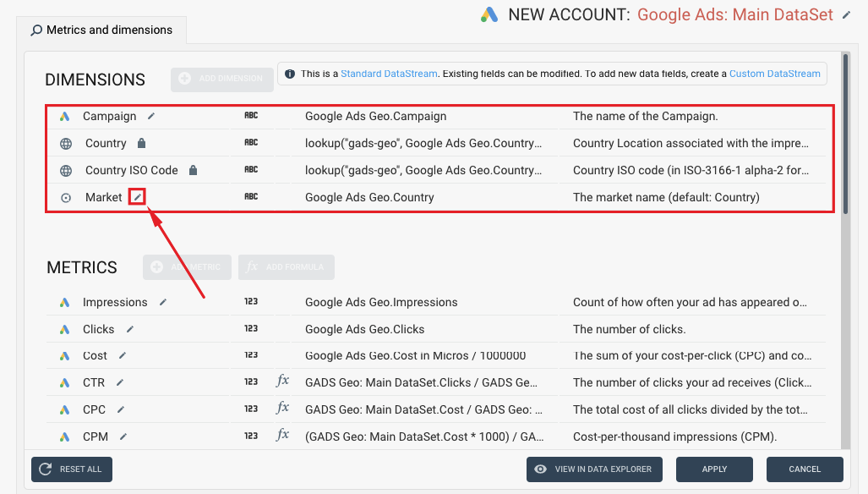The height and width of the screenshot is (494, 868).
Task: Click the Country dimension lock icon
Action: [x=142, y=144]
